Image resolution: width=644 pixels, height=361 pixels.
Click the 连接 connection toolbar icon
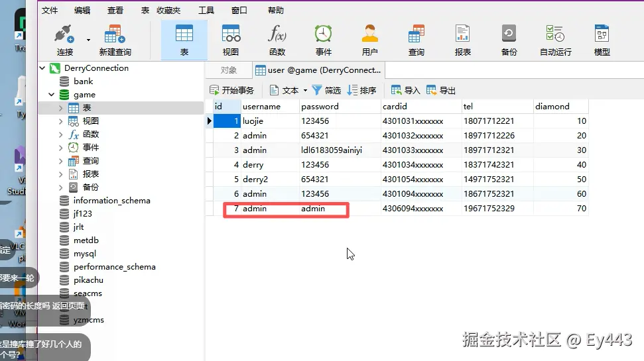tap(64, 40)
